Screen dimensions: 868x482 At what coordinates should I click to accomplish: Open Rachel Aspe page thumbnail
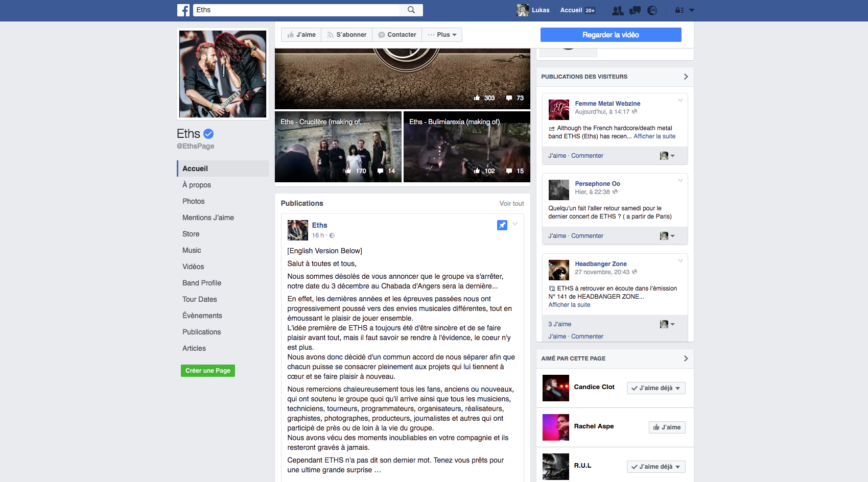(556, 427)
